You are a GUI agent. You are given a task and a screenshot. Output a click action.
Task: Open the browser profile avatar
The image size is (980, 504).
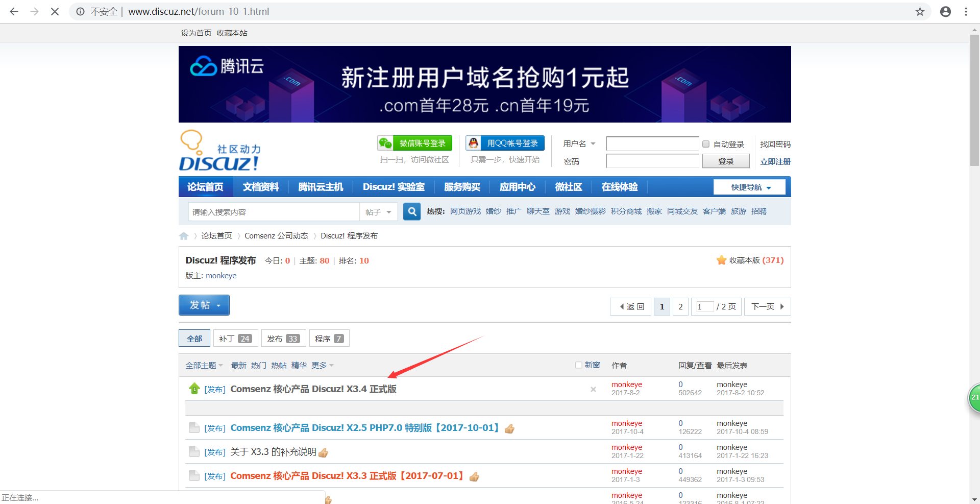(x=945, y=11)
